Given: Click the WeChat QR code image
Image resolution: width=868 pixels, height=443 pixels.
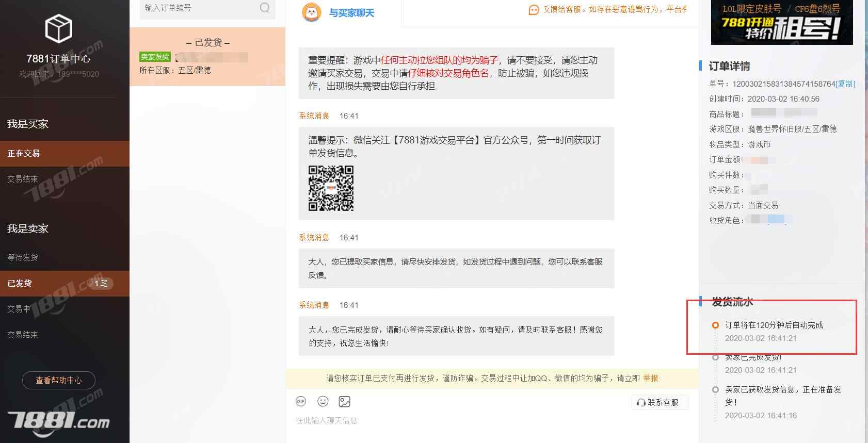Looking at the screenshot, I should 331,188.
